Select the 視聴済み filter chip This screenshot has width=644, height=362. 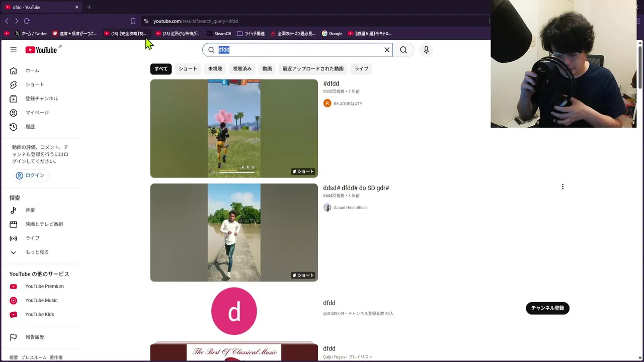click(x=242, y=69)
